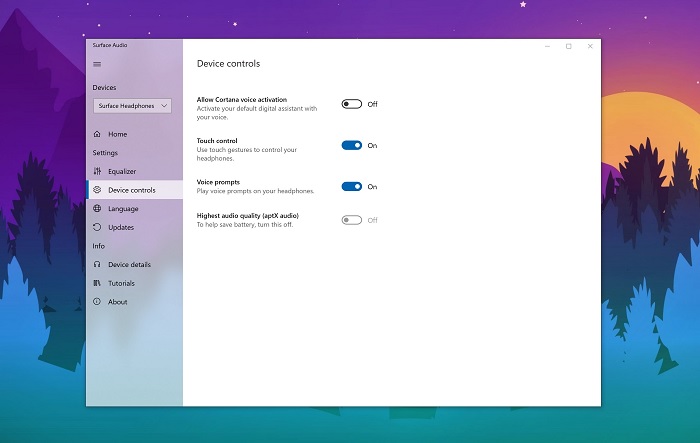Click the Tutorials books icon
Image resolution: width=700 pixels, height=443 pixels.
pyautogui.click(x=97, y=283)
